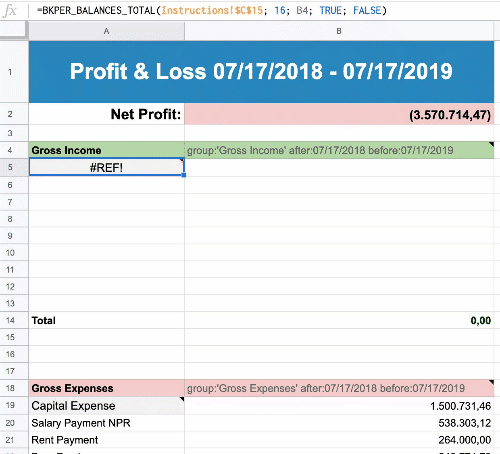
Task: Click the 1.500.731,46 value cell
Action: (x=339, y=406)
